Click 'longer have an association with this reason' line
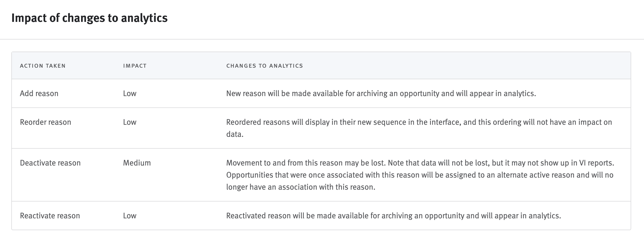Screen dimensions: 644x245 (301, 187)
